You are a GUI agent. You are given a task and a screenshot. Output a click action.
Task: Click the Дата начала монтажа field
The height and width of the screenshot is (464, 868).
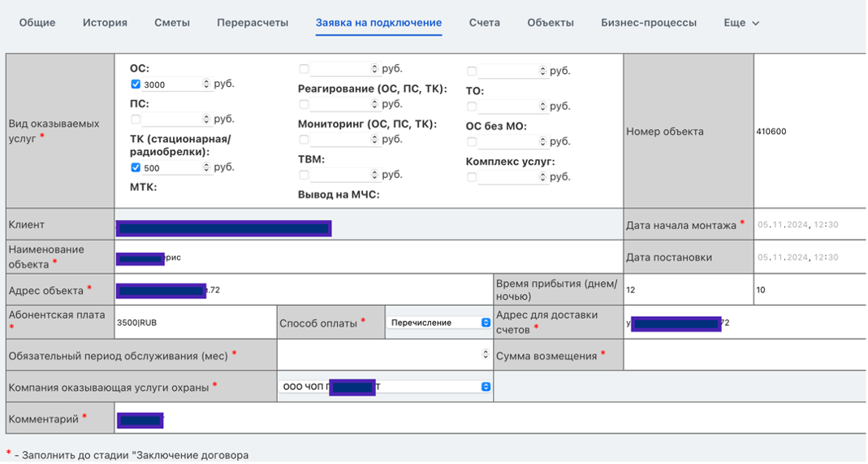pyautogui.click(x=809, y=224)
